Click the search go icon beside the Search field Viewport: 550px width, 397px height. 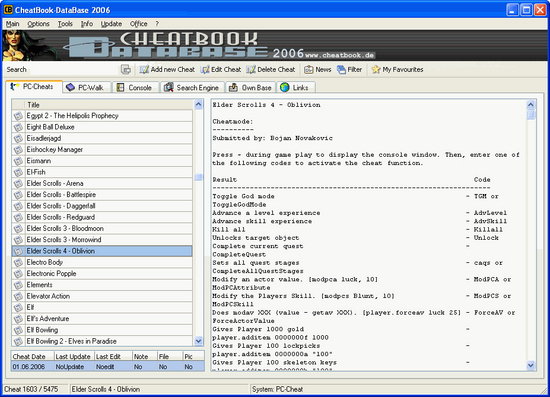pyautogui.click(x=126, y=69)
